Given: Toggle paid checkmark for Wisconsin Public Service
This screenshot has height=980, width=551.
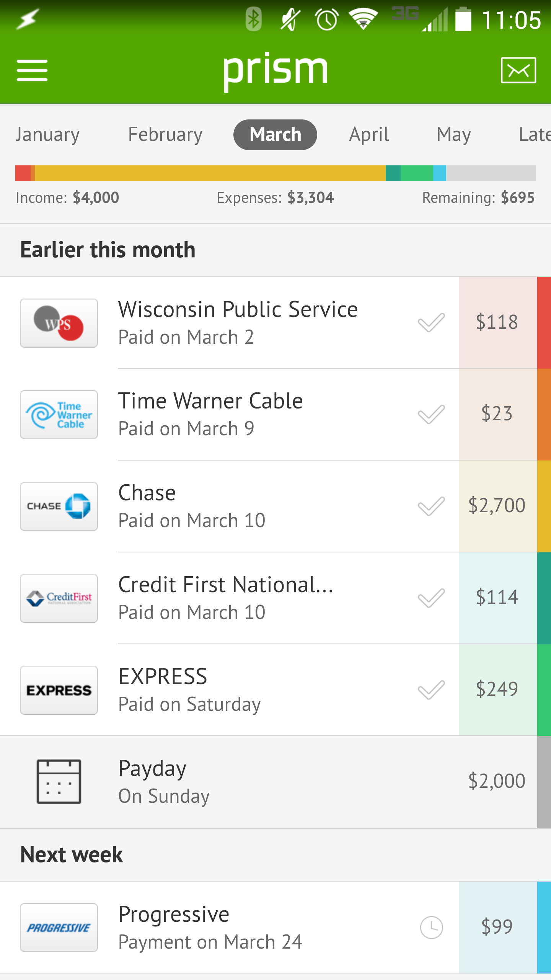Looking at the screenshot, I should pyautogui.click(x=431, y=322).
